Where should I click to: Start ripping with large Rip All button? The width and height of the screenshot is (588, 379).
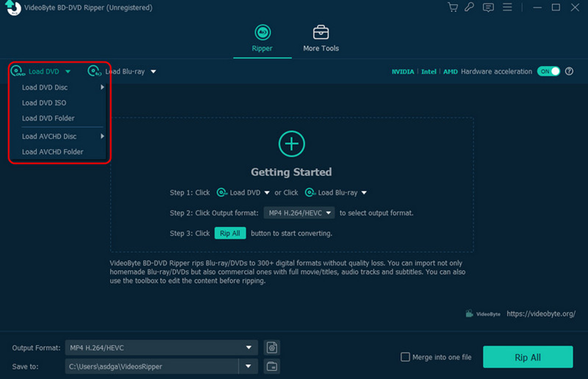[528, 357]
